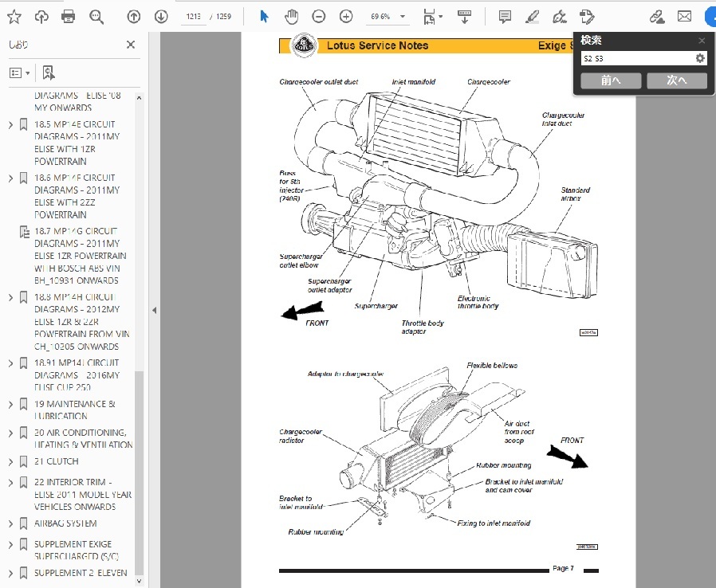Click the 前へ previous result button

611,80
